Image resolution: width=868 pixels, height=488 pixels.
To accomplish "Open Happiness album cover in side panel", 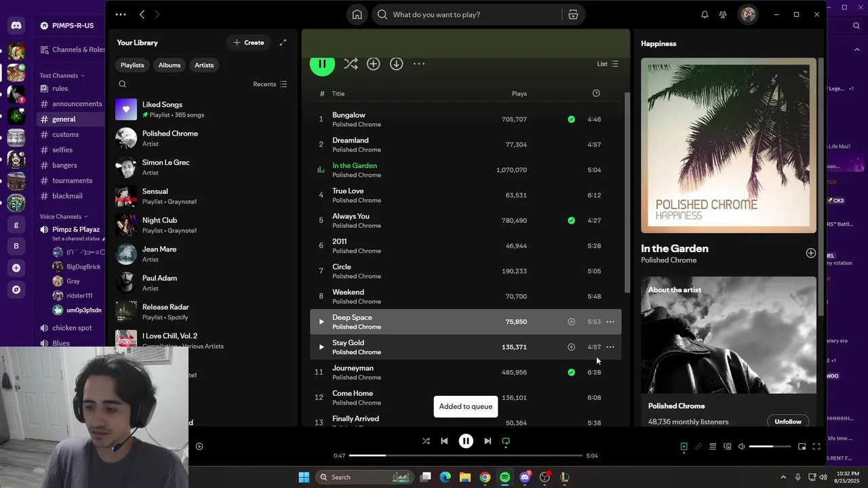I will click(x=729, y=145).
